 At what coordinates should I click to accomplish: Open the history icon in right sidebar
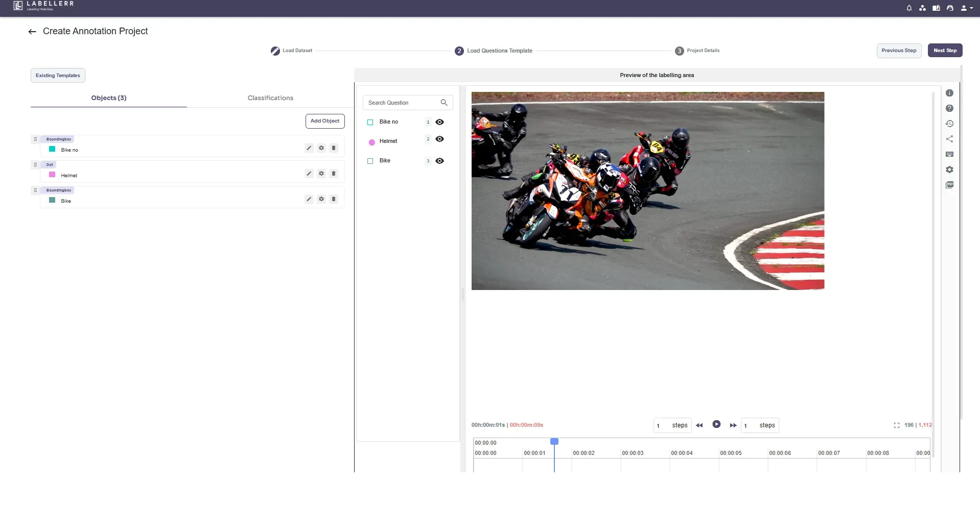[949, 124]
